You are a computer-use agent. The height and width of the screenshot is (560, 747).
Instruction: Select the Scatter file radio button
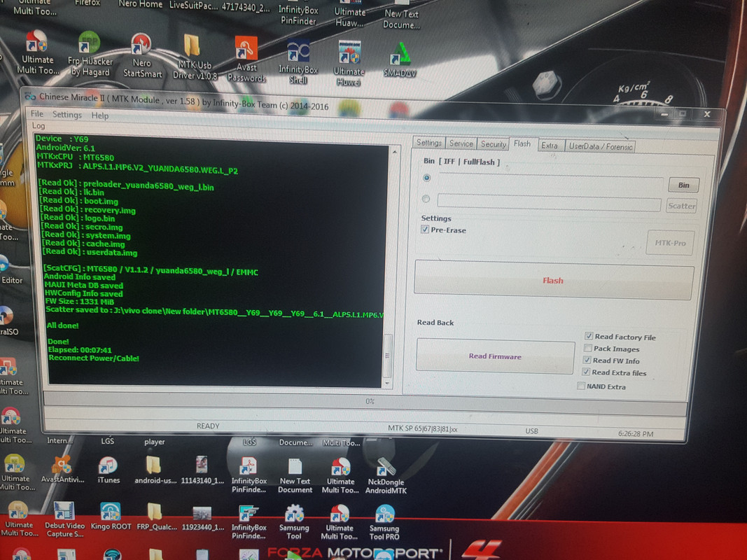[x=426, y=199]
